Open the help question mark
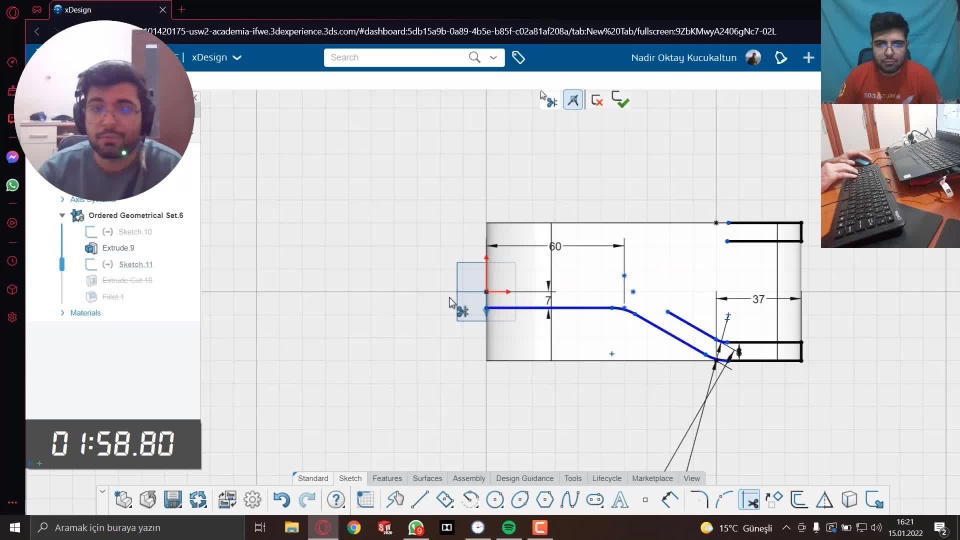The image size is (960, 540). (336, 500)
